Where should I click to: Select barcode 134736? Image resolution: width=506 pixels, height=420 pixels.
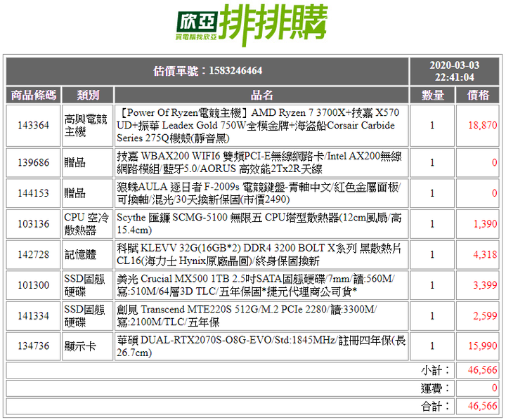click(x=34, y=346)
